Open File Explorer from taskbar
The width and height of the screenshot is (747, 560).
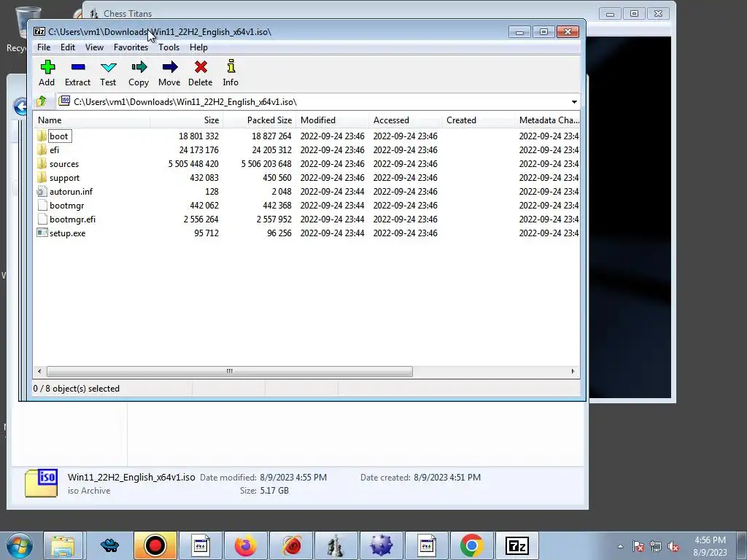(63, 545)
